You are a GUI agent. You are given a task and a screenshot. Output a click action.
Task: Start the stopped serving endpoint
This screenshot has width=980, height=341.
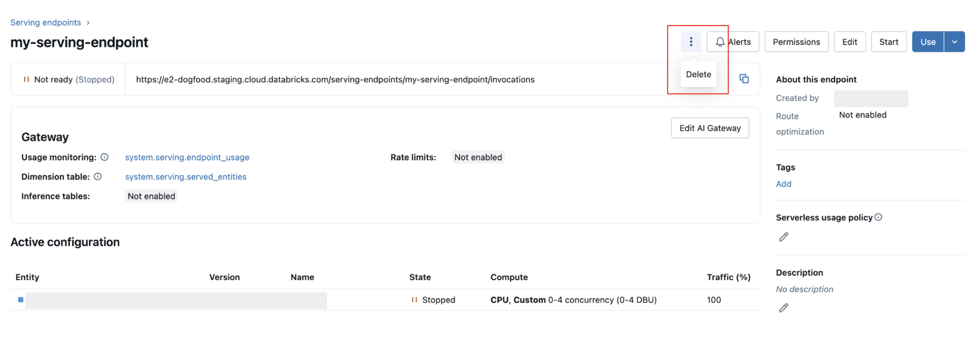pos(889,41)
